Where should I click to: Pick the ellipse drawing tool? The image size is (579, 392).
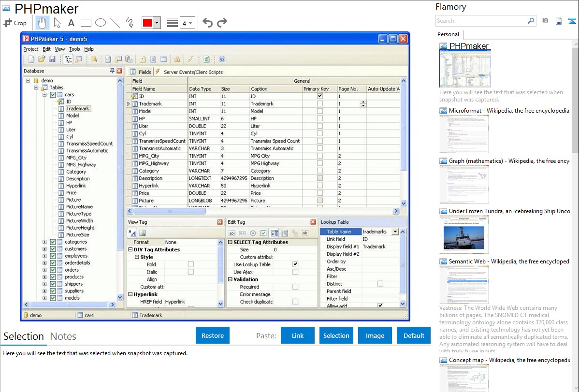coord(101,23)
